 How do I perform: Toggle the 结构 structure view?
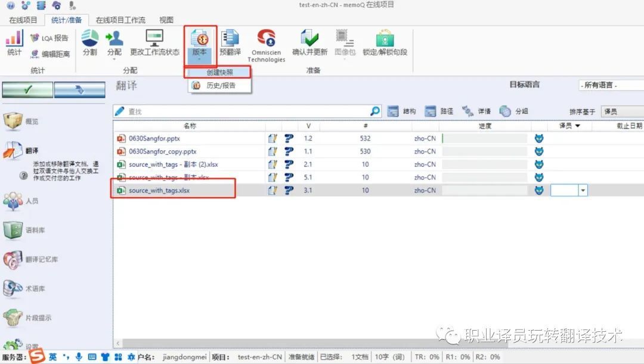pyautogui.click(x=402, y=111)
